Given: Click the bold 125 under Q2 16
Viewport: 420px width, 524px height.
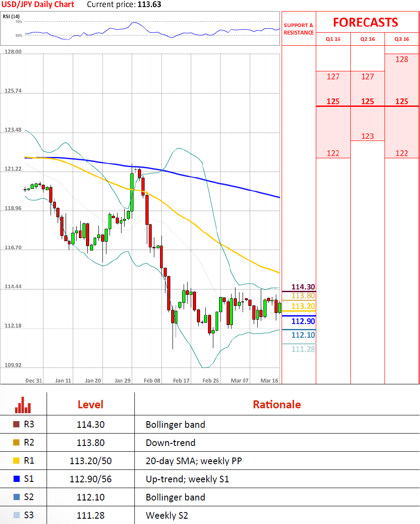Looking at the screenshot, I should click(x=368, y=102).
